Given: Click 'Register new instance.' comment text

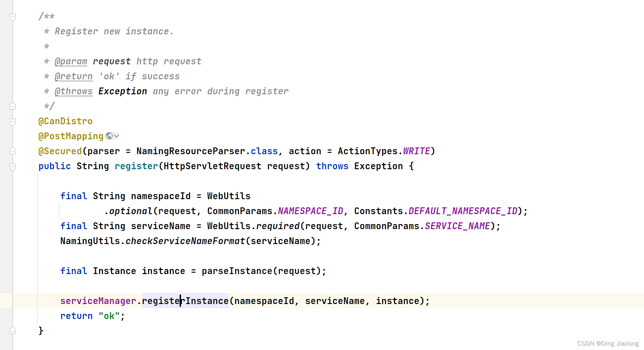Looking at the screenshot, I should pyautogui.click(x=114, y=31).
